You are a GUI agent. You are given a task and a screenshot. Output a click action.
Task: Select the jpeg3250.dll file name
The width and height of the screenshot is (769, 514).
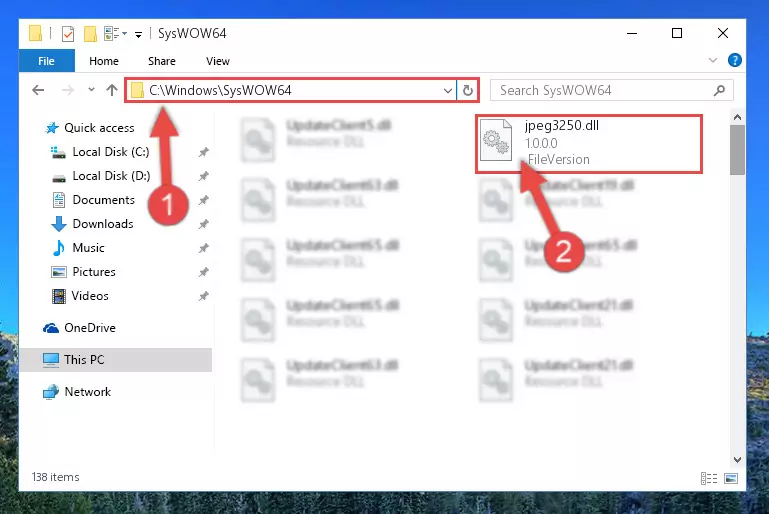(562, 126)
